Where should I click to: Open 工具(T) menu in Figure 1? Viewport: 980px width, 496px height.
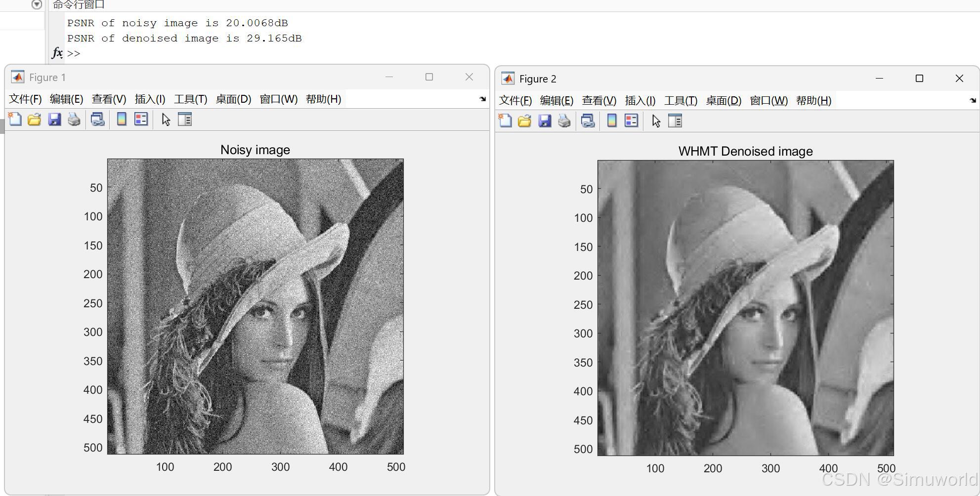[190, 99]
